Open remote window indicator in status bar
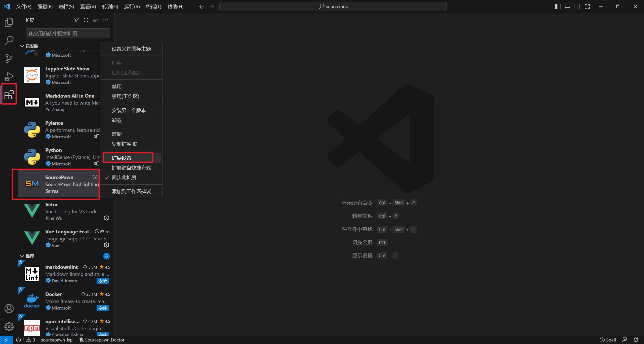The width and height of the screenshot is (644, 344). point(6,340)
